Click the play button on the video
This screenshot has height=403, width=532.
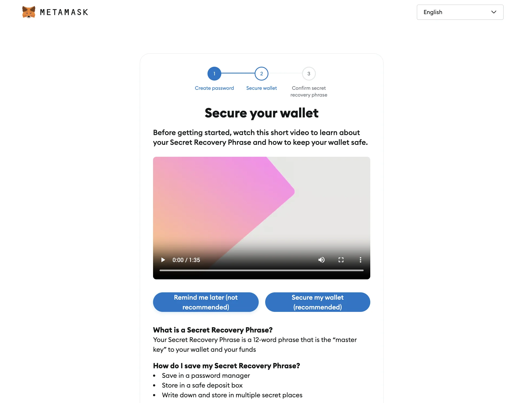tap(163, 260)
